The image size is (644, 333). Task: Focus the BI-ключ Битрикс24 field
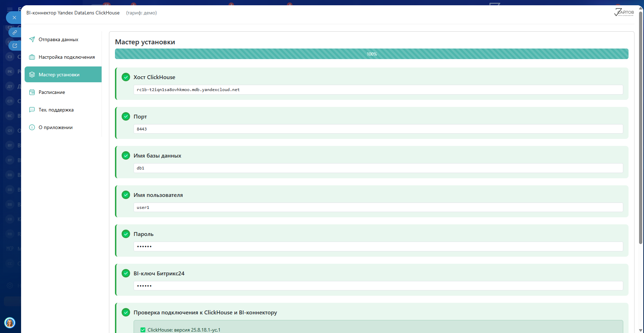tap(378, 286)
